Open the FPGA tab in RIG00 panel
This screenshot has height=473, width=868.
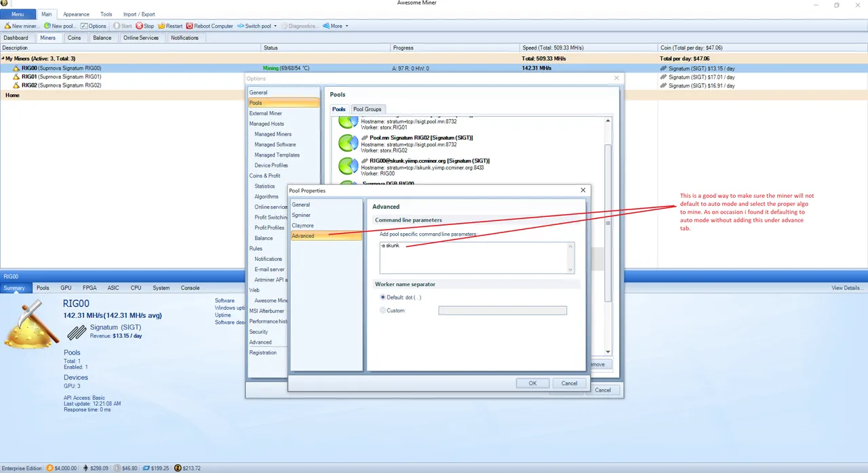(90, 288)
